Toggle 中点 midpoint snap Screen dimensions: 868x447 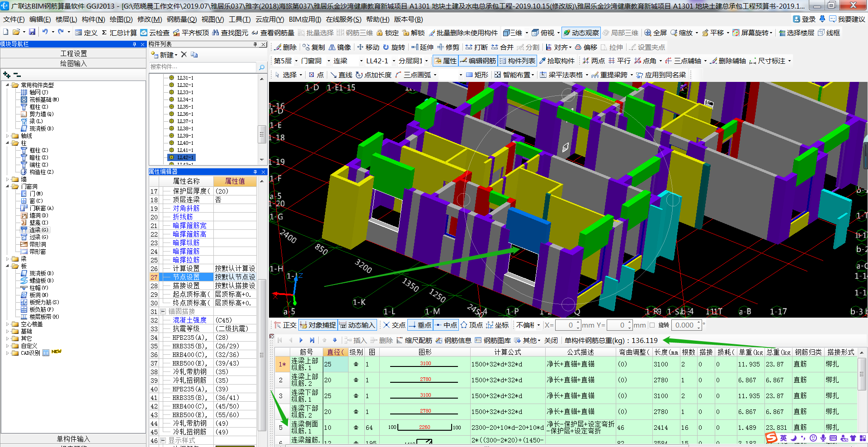coord(446,325)
